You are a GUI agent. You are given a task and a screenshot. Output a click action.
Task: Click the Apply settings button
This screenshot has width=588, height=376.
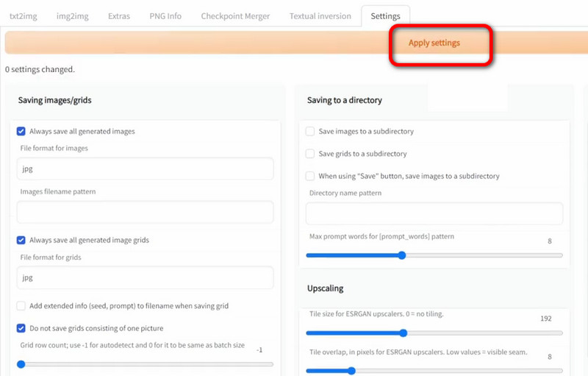point(434,43)
